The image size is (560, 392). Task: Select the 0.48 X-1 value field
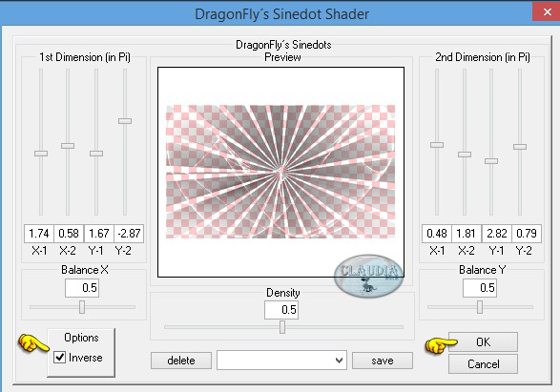tap(437, 234)
